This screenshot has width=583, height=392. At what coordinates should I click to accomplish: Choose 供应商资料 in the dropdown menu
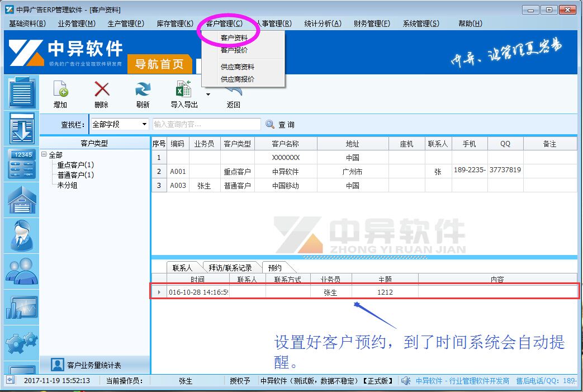(x=237, y=67)
